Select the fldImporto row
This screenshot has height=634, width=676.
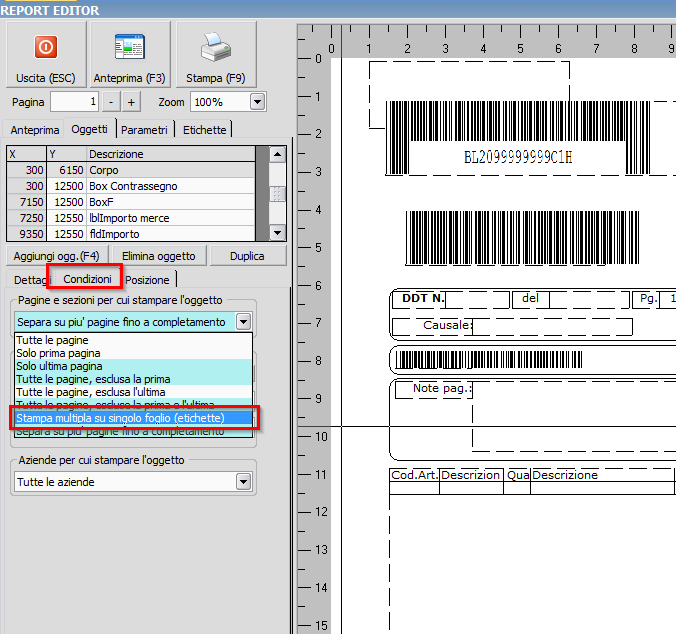(x=131, y=234)
